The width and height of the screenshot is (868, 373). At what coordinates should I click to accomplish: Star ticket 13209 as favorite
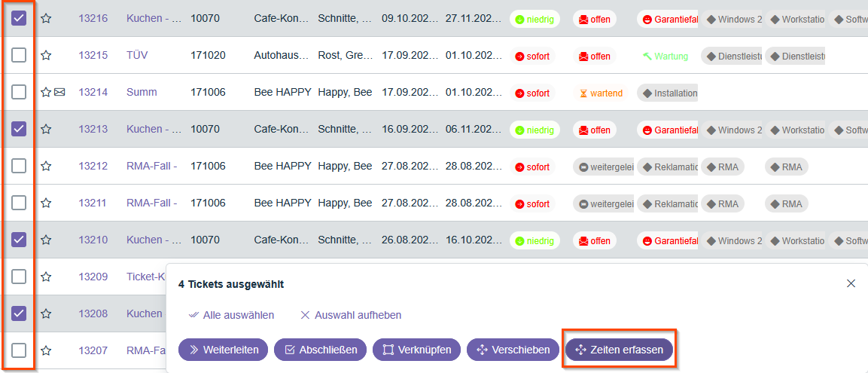(x=46, y=277)
